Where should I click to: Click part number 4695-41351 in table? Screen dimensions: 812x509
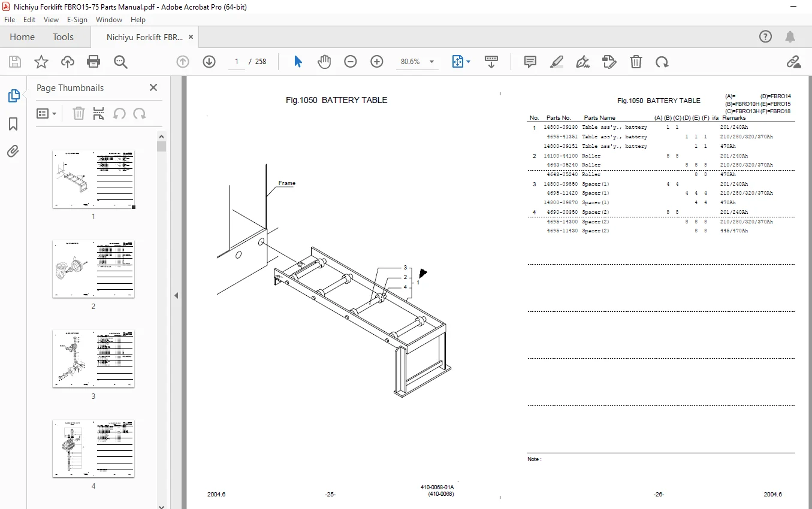click(x=562, y=137)
